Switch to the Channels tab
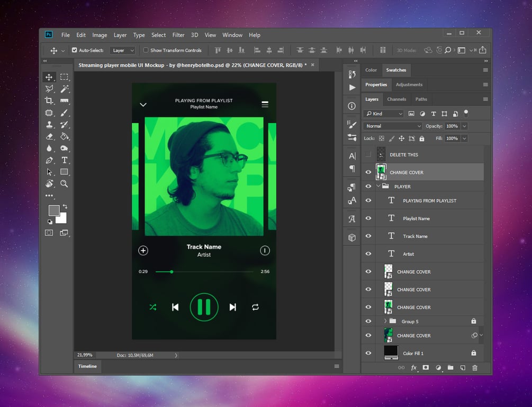This screenshot has width=532, height=407. click(x=396, y=99)
